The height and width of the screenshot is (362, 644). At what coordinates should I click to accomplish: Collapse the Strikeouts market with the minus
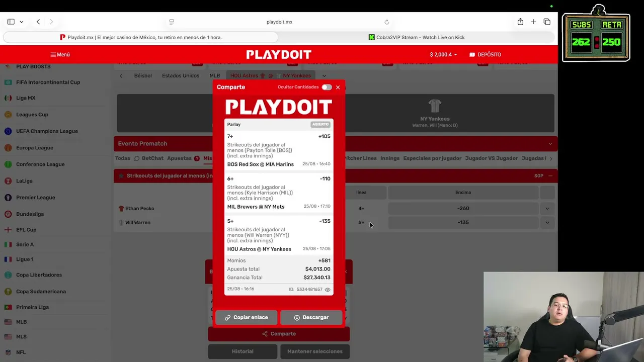(550, 176)
